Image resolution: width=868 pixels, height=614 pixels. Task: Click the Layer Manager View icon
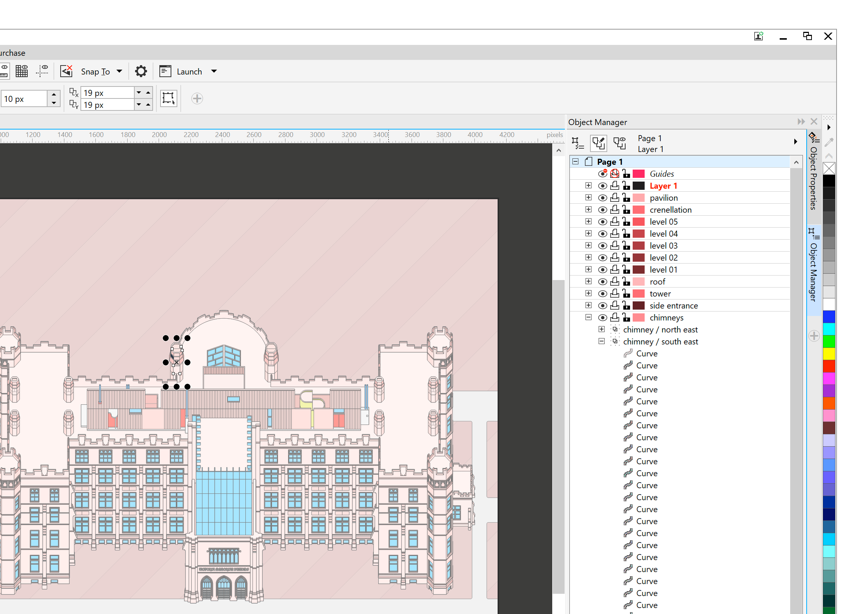(x=619, y=143)
